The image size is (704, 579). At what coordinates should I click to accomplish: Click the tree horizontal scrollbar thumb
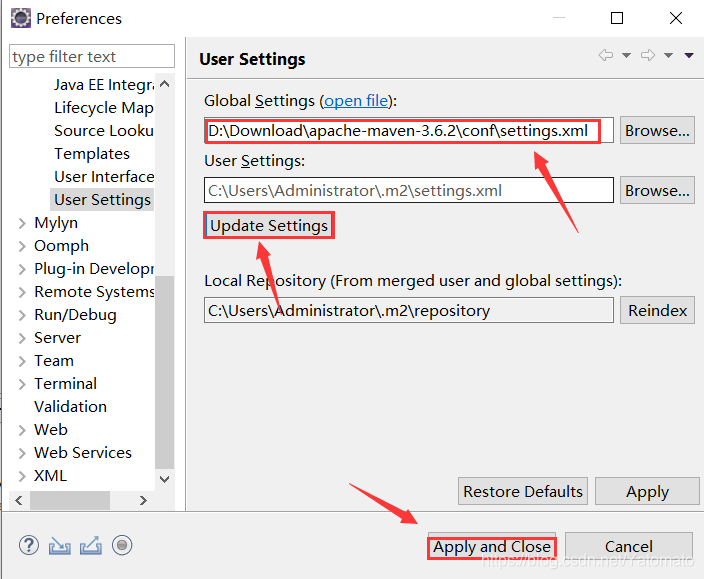pyautogui.click(x=70, y=500)
